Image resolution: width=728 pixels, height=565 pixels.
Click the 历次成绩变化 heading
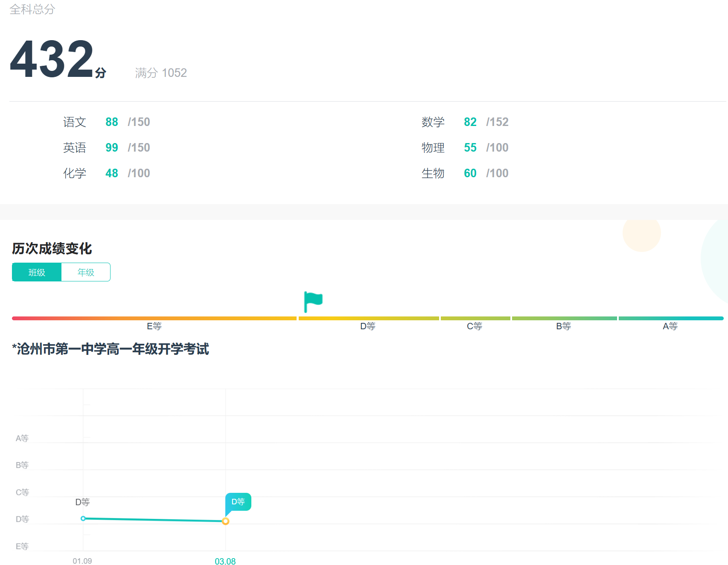point(52,249)
